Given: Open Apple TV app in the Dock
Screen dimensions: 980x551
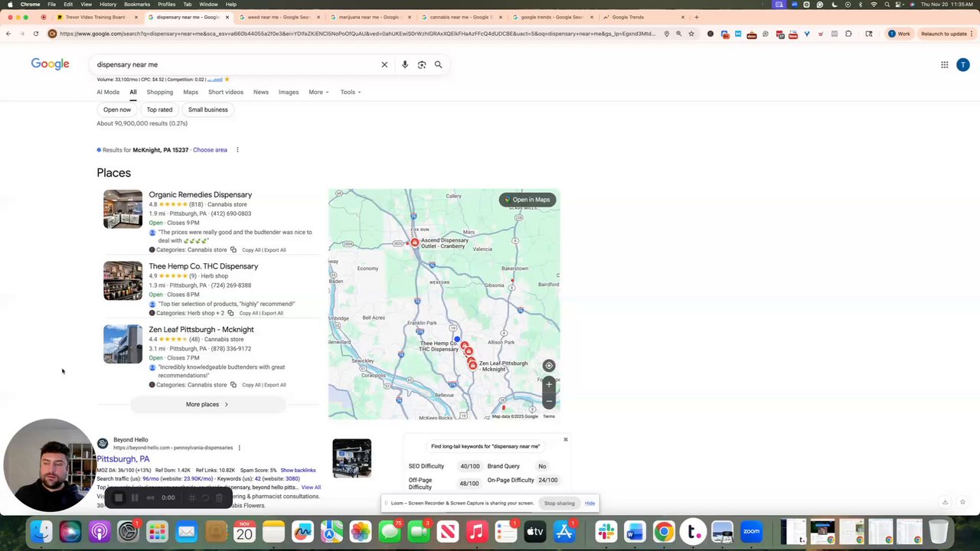Looking at the screenshot, I should pyautogui.click(x=535, y=531).
